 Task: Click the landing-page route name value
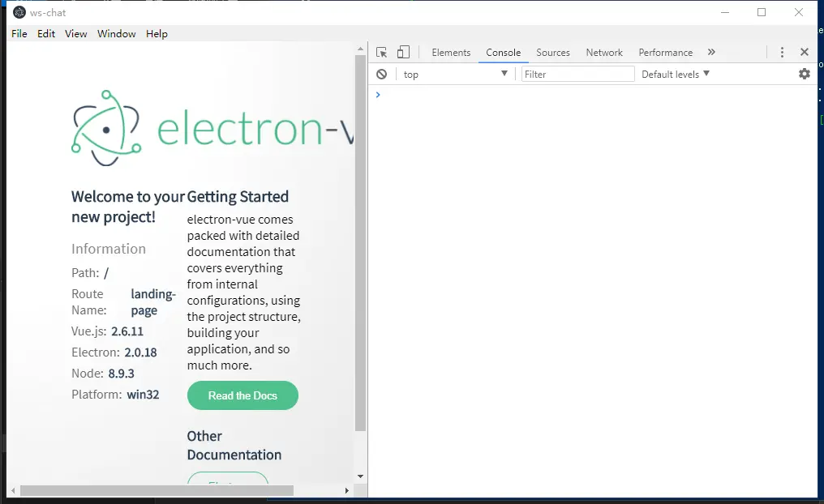pos(153,302)
